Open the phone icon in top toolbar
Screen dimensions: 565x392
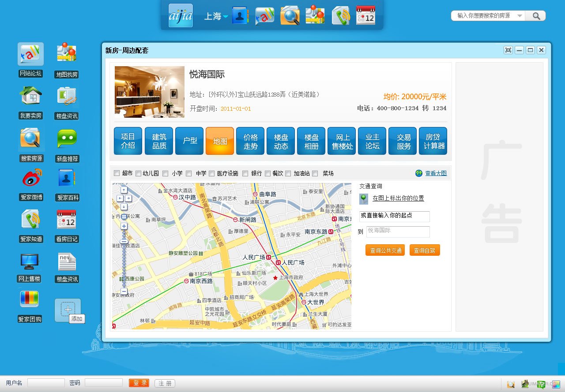pyautogui.click(x=340, y=15)
